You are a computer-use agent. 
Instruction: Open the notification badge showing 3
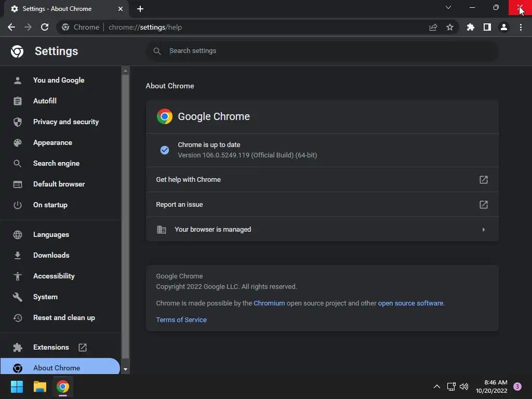517,387
